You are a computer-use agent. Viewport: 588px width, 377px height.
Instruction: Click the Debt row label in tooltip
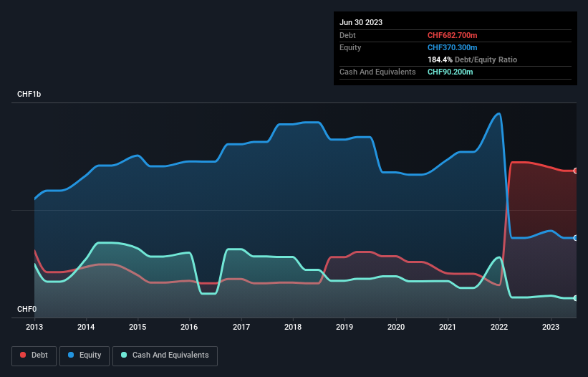click(347, 35)
